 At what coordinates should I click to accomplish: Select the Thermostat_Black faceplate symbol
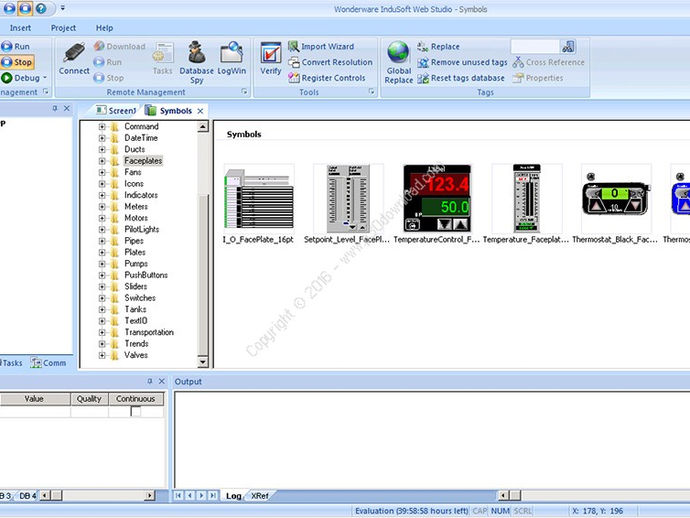pos(615,204)
